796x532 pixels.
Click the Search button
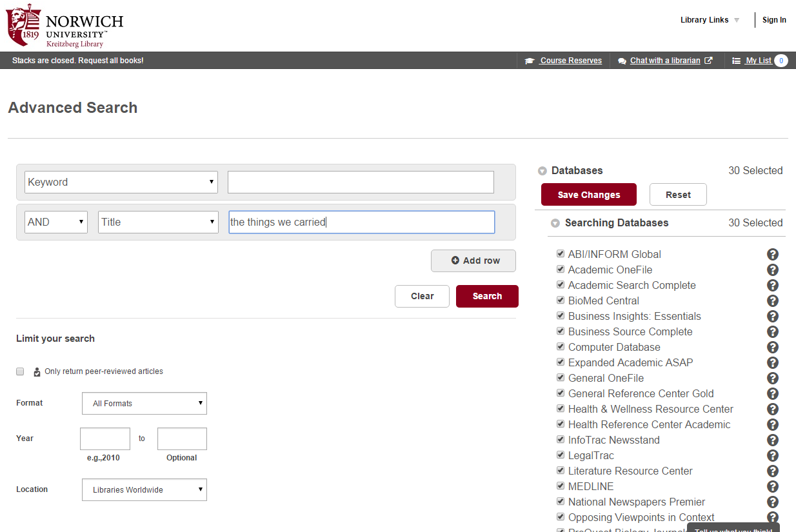487,296
